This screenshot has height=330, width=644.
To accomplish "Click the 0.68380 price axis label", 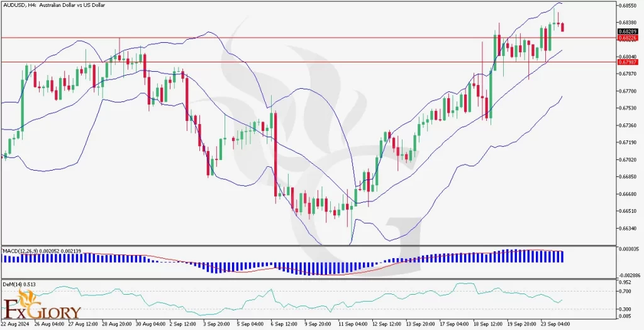I will tap(628, 22).
